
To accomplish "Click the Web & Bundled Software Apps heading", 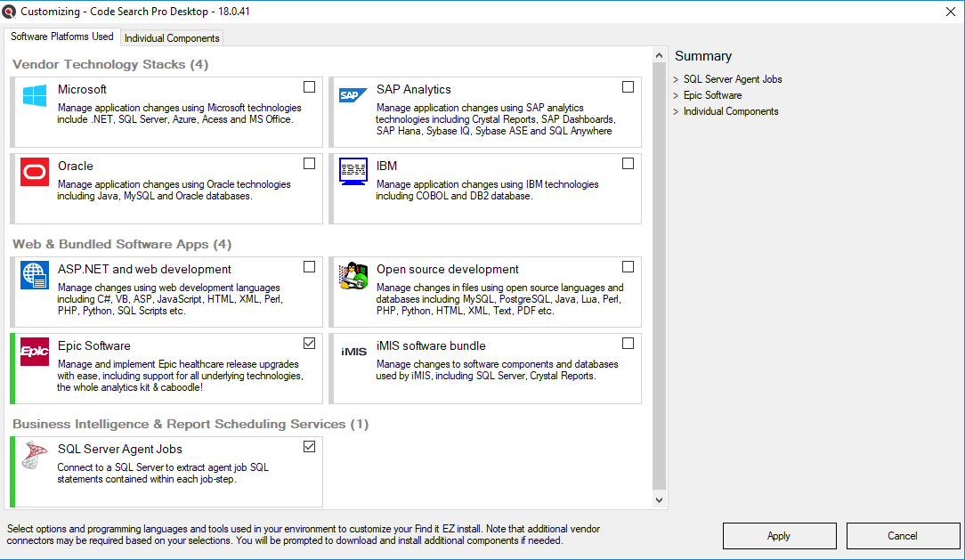I will click(x=122, y=244).
